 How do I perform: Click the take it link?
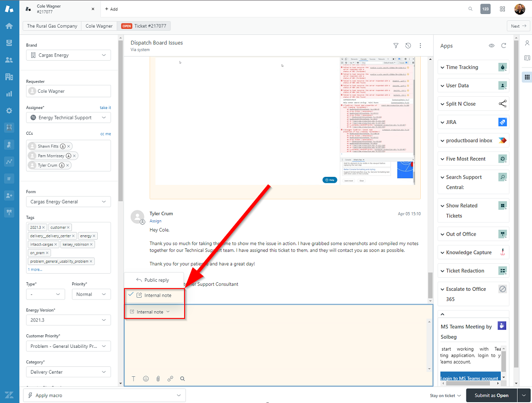tap(105, 108)
